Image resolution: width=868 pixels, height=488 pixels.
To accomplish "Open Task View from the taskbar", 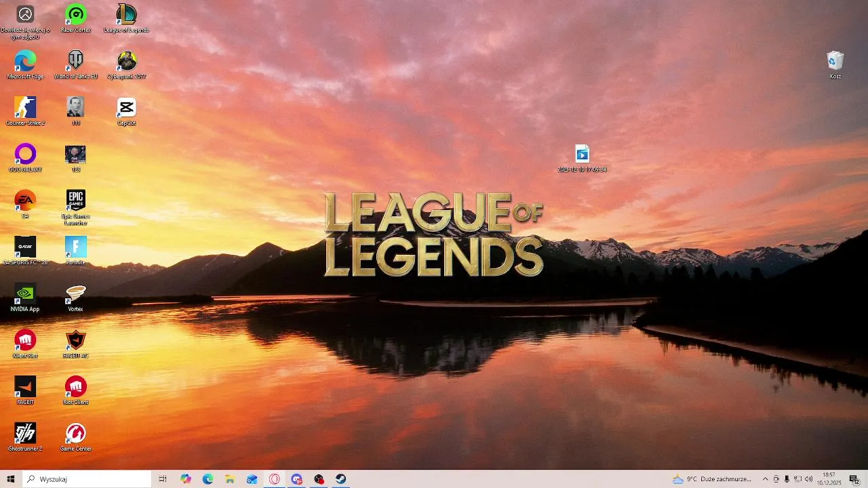I will point(163,479).
